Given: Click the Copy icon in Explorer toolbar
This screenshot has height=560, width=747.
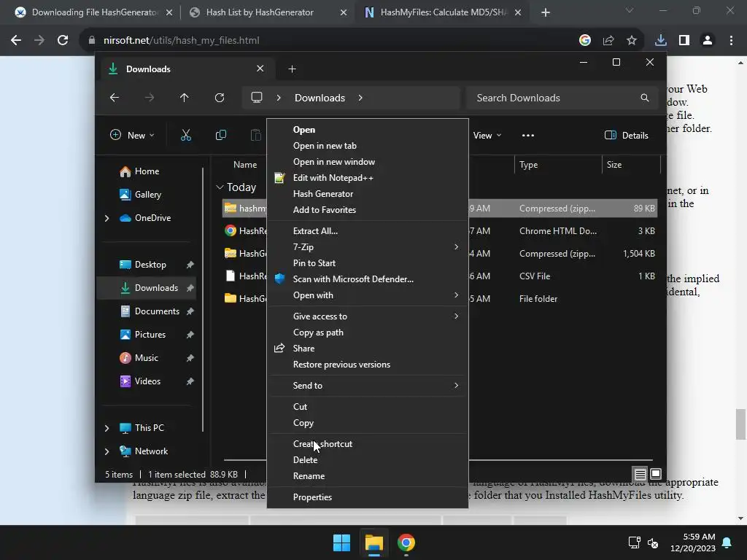Looking at the screenshot, I should (220, 135).
